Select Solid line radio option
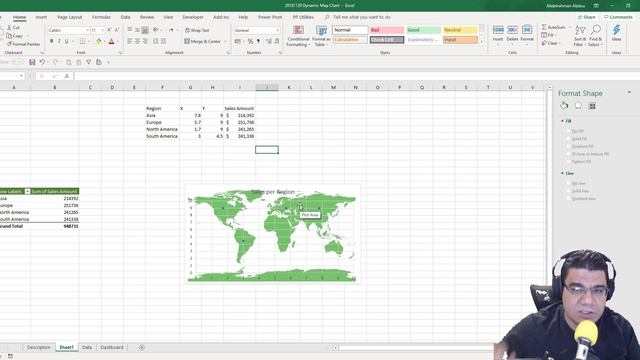The image size is (640, 360). click(x=568, y=191)
